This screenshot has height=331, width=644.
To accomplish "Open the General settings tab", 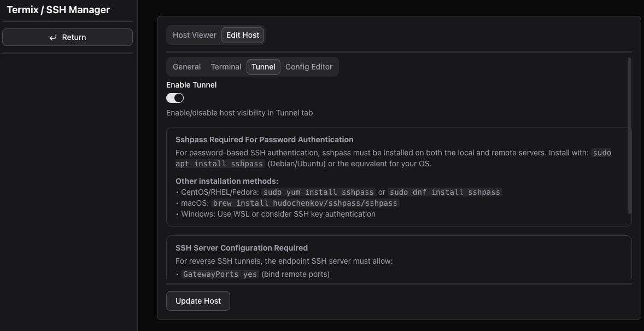I will pos(187,67).
